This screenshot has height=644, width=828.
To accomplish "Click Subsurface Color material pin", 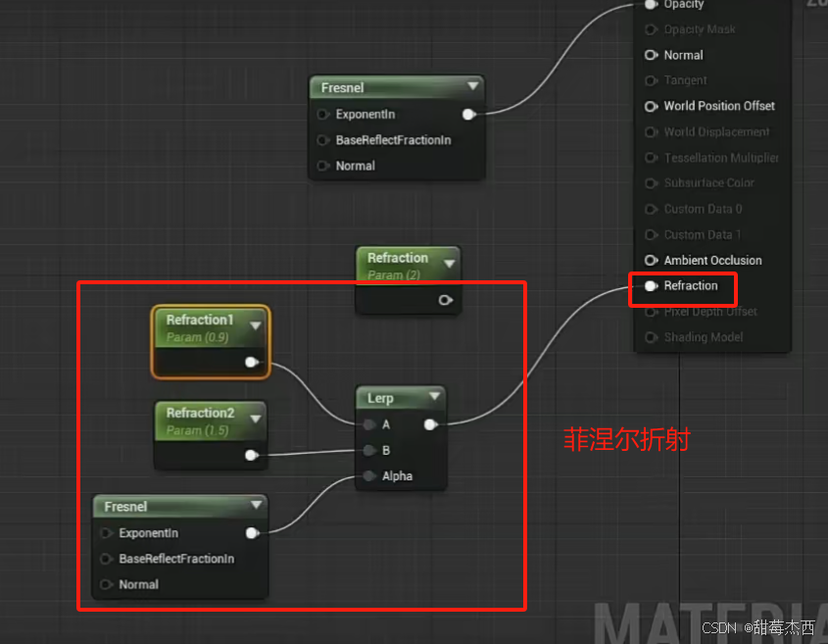I will (651, 182).
